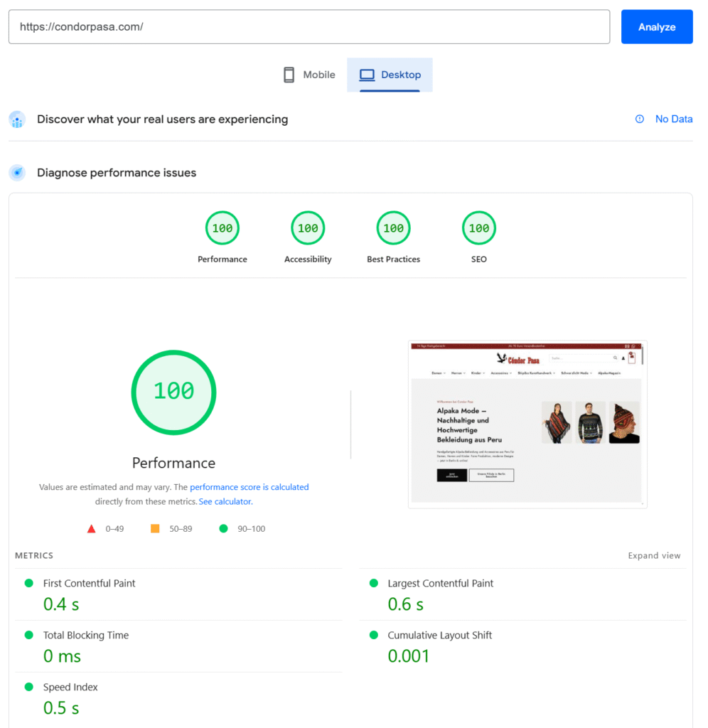Click the SEO category label
Image resolution: width=708 pixels, height=728 pixels.
[x=478, y=259]
